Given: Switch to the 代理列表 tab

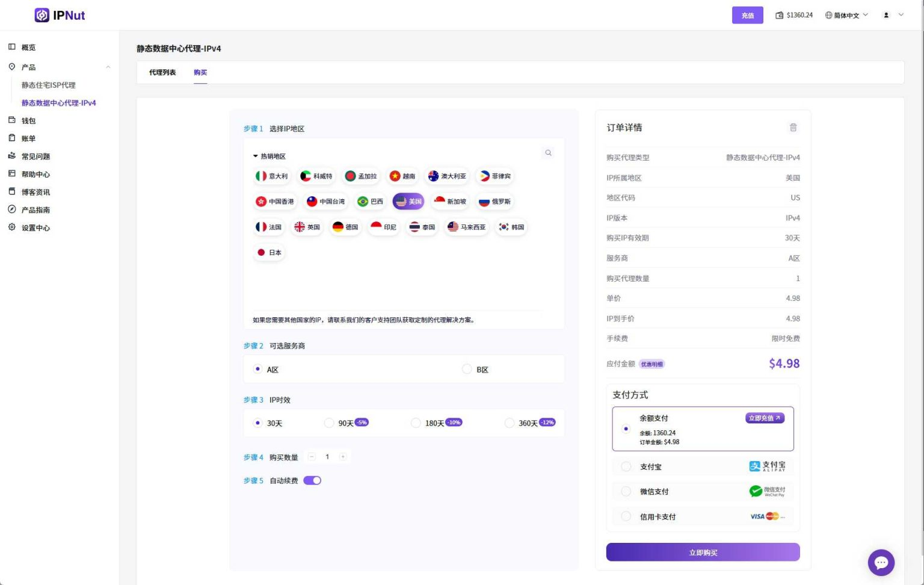Looking at the screenshot, I should [x=162, y=72].
